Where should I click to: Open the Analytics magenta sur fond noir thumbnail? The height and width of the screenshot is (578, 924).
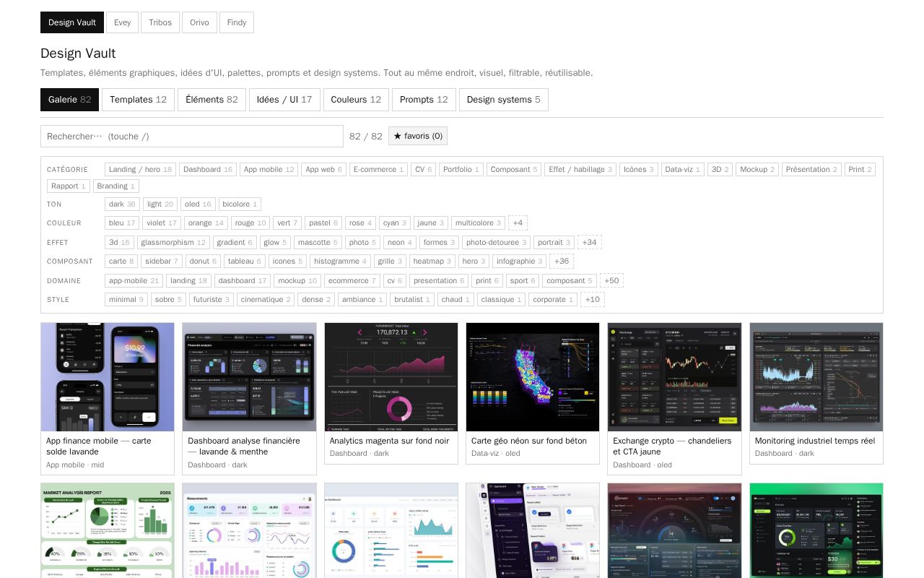click(x=391, y=377)
